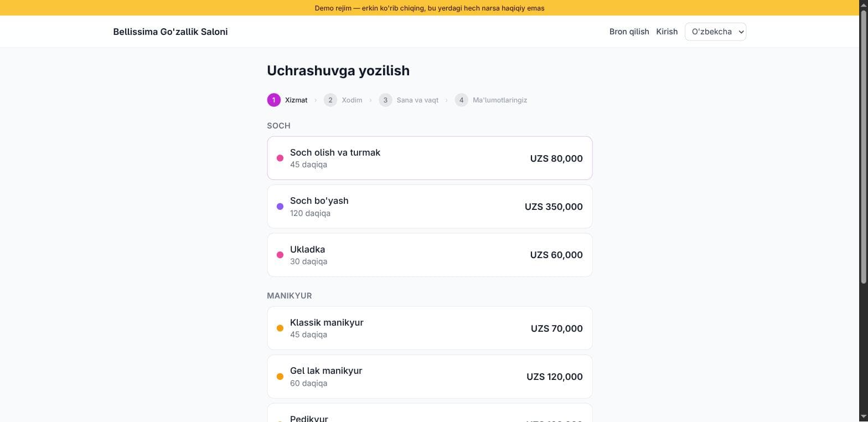
Task: Click the Bron qilish link
Action: 629,32
